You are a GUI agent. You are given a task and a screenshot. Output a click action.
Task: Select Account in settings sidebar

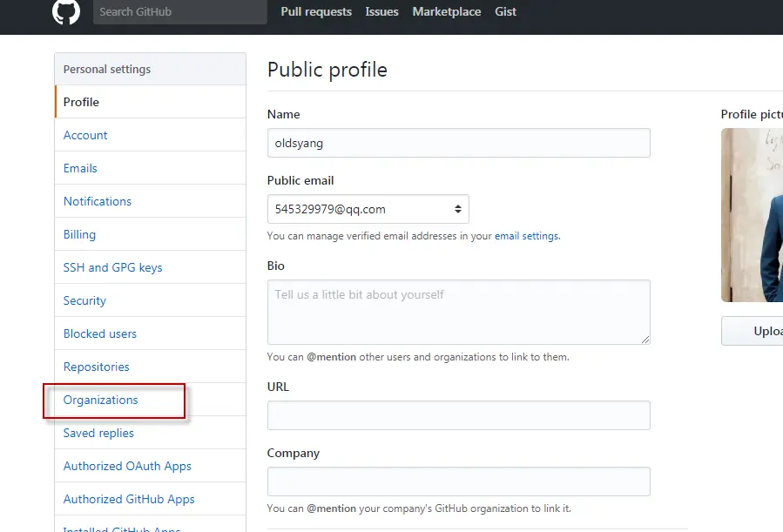[85, 135]
